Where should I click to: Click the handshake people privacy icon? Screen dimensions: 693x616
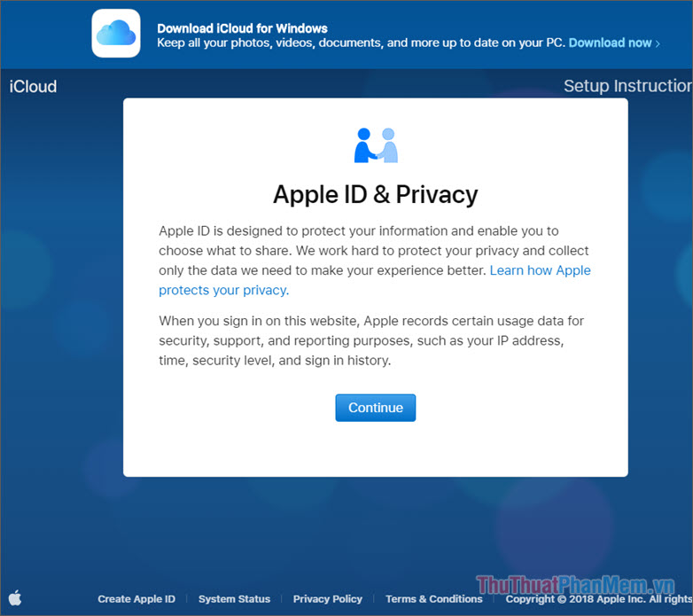376,145
